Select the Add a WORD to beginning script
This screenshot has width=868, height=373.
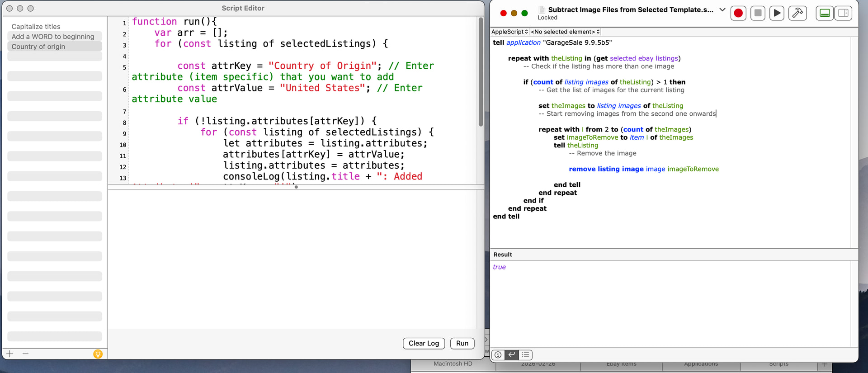click(53, 37)
